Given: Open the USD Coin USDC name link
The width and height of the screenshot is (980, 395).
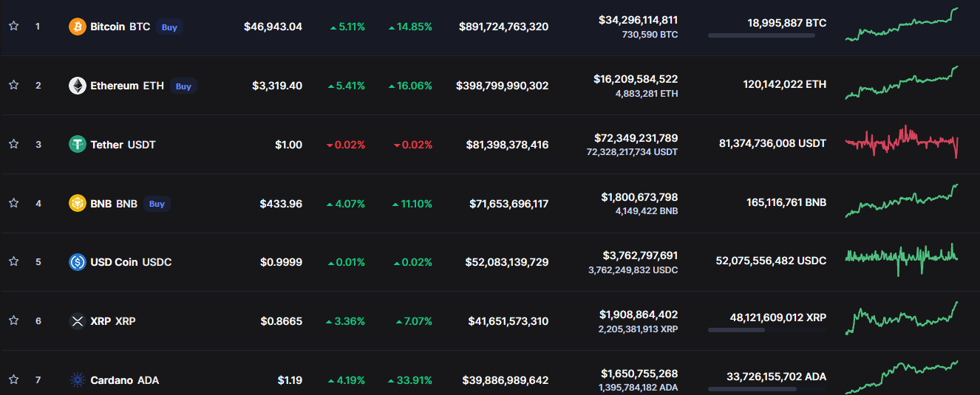Looking at the screenshot, I should click(x=131, y=262).
